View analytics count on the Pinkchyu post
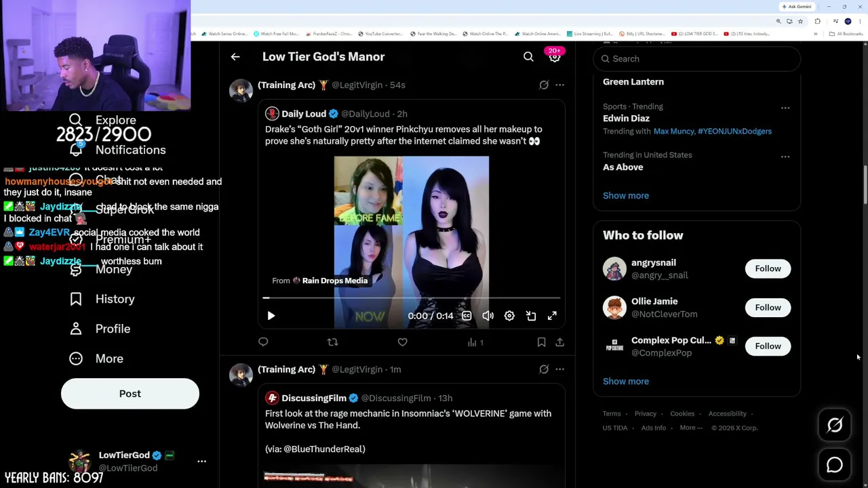 pyautogui.click(x=475, y=342)
